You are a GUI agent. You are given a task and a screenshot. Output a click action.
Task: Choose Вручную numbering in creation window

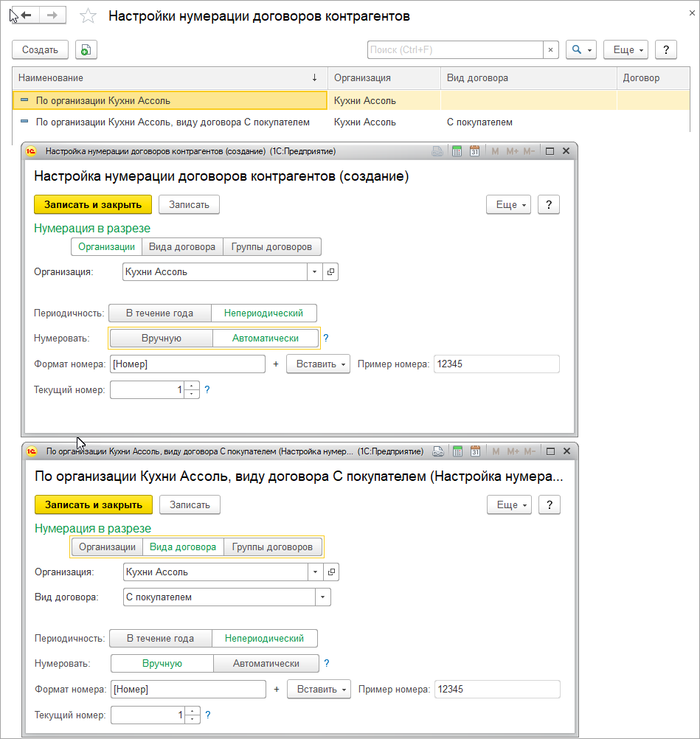pos(162,338)
